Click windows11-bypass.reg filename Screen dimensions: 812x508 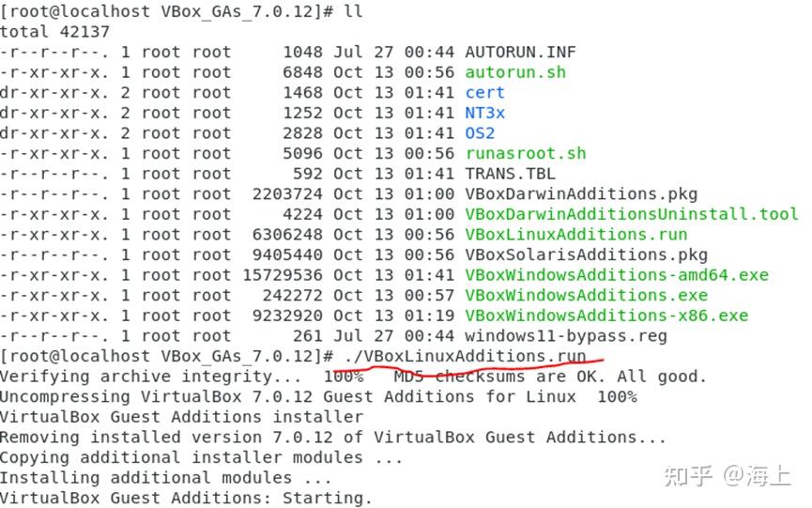coord(565,336)
